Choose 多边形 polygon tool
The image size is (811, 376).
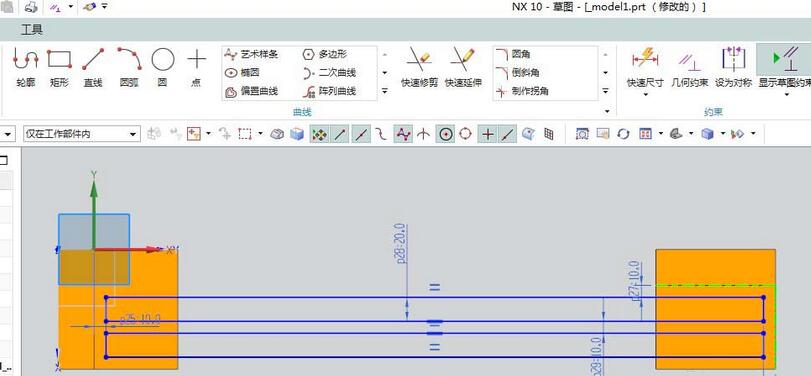click(x=325, y=54)
